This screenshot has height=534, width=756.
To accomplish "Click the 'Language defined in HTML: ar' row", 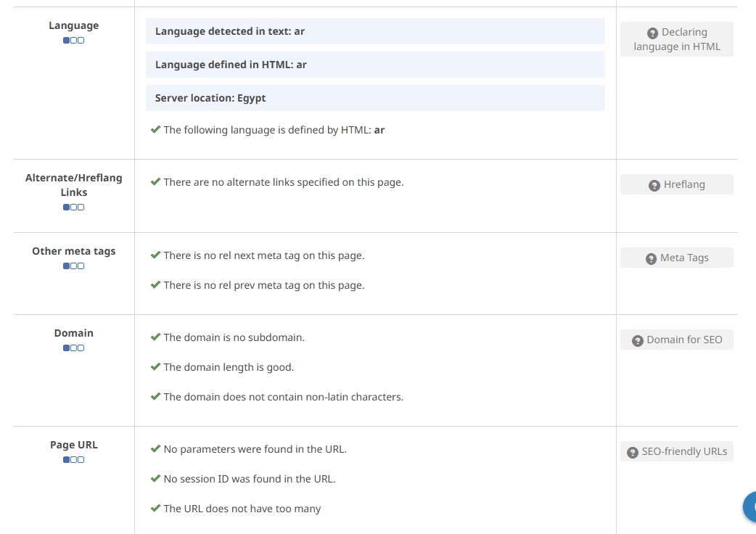I will coord(375,65).
